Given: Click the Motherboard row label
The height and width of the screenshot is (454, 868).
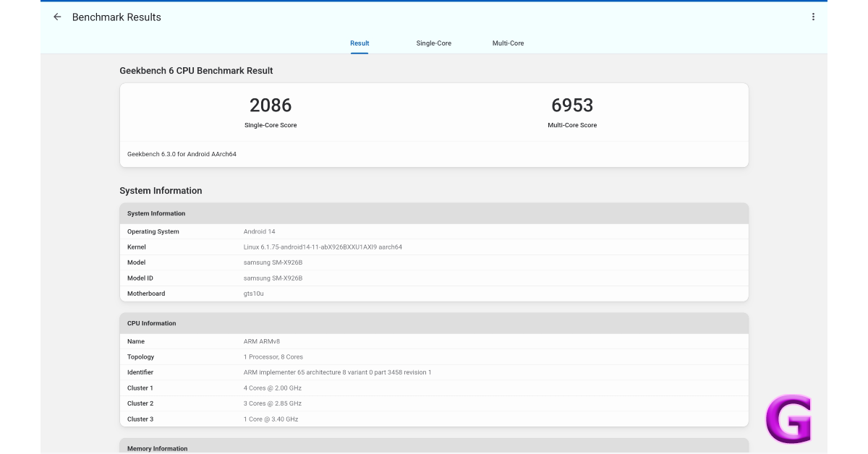Looking at the screenshot, I should pos(146,294).
